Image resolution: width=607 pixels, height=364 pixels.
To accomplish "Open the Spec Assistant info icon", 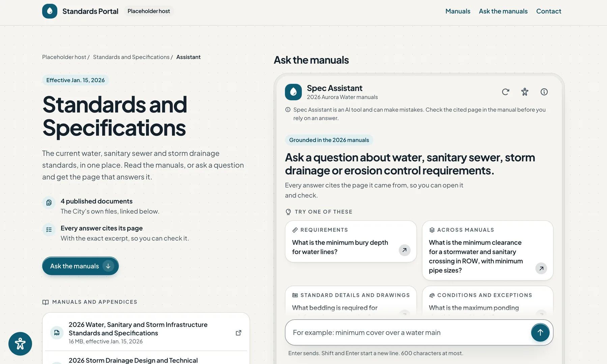I will click(x=544, y=92).
